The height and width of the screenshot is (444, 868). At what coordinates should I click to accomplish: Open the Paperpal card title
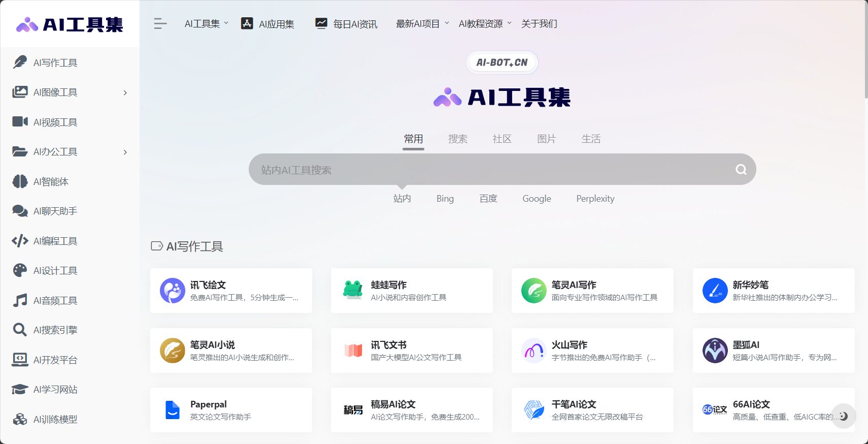[209, 404]
